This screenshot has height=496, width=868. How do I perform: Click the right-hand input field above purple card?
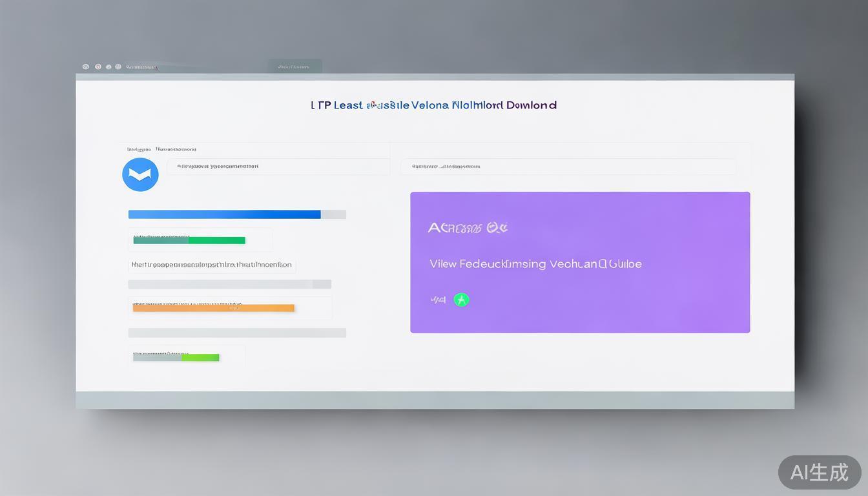click(x=568, y=167)
